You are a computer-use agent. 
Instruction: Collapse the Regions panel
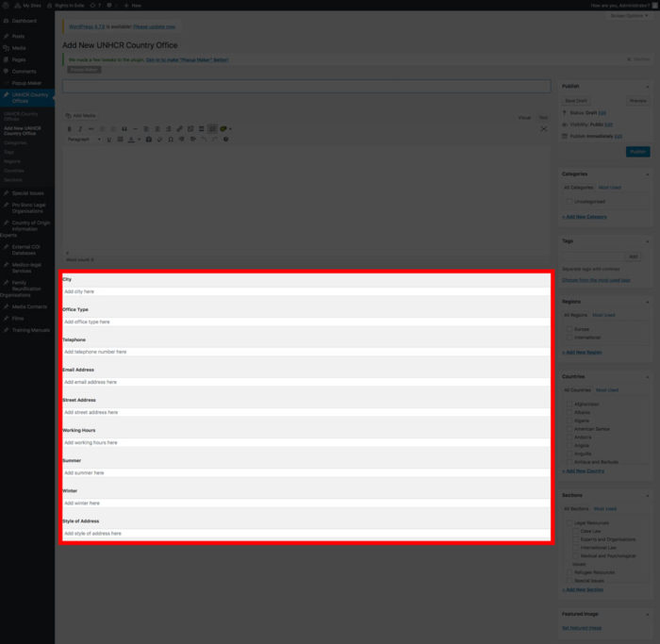[x=648, y=302]
